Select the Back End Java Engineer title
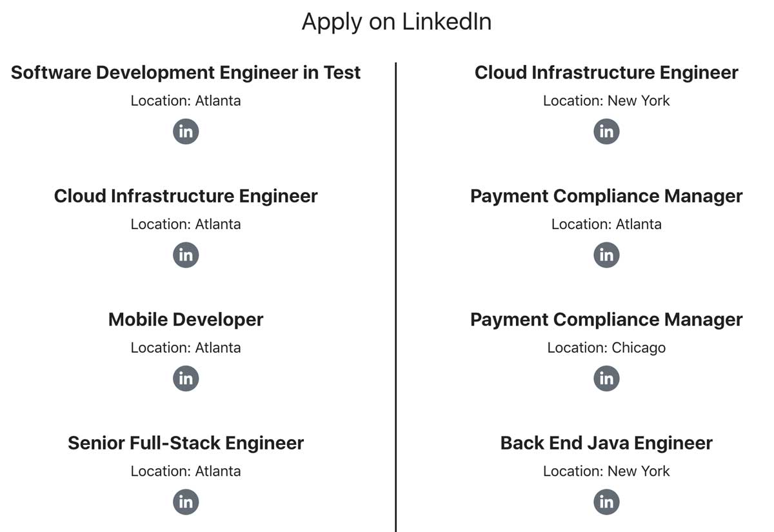This screenshot has height=532, width=774. coord(606,443)
